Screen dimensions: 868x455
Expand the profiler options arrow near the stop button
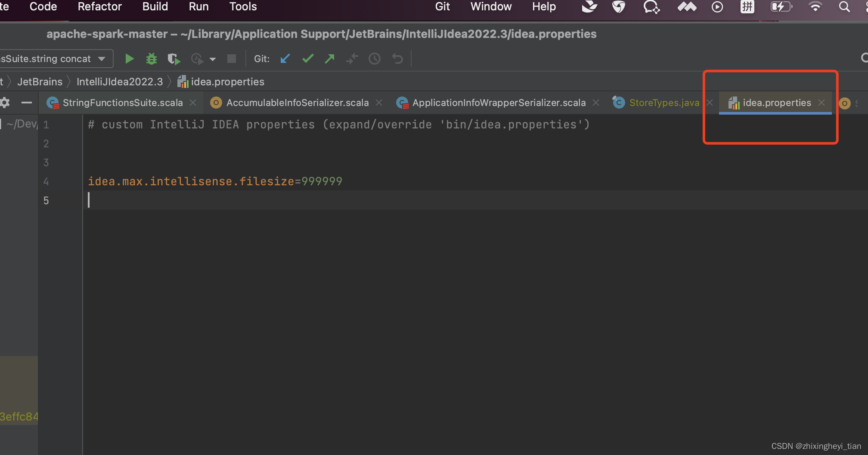click(213, 59)
